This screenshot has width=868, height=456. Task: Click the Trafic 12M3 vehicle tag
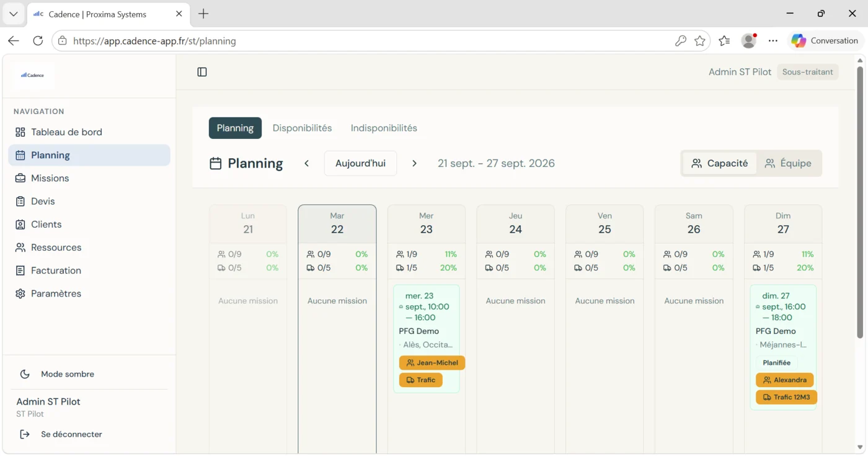(786, 397)
